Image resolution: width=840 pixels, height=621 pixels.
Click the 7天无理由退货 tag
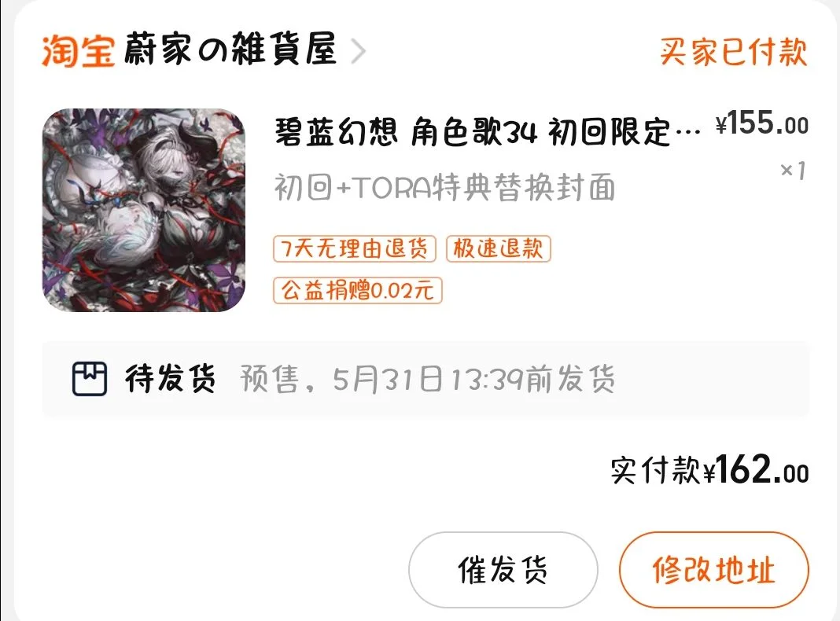tap(355, 249)
